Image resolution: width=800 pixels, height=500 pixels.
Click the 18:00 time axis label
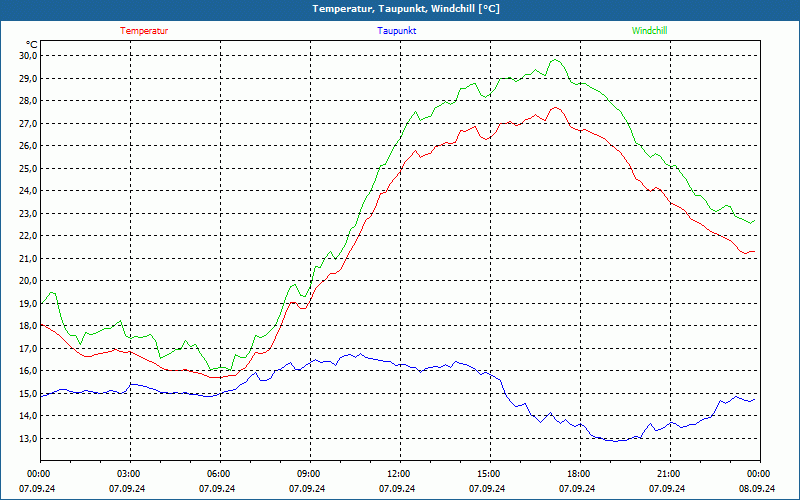[x=580, y=474]
